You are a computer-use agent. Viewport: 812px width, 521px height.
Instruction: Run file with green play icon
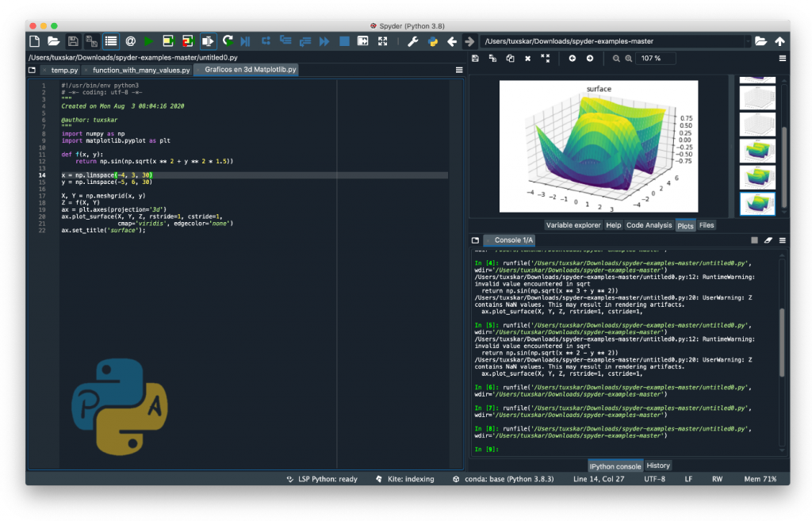click(x=149, y=41)
